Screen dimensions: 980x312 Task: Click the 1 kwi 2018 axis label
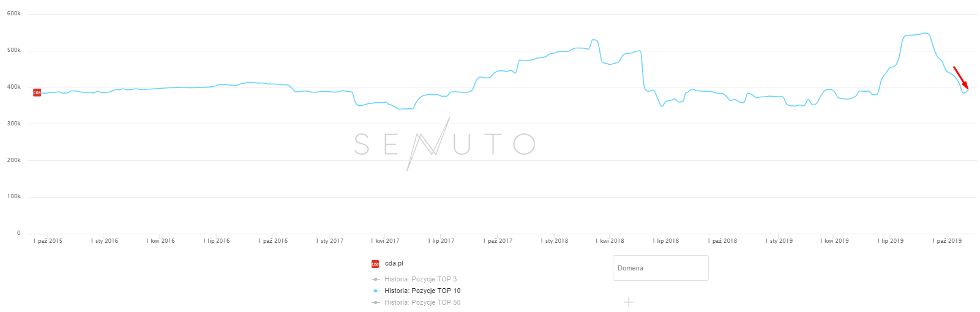pos(610,241)
